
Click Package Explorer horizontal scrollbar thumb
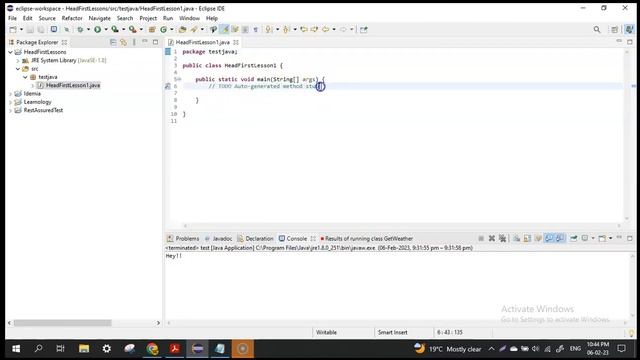tap(62, 323)
